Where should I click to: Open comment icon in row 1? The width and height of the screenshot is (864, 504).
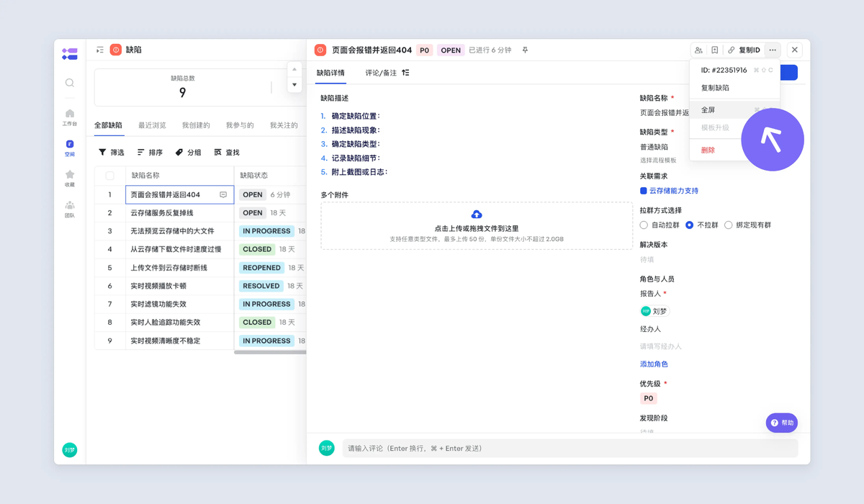click(x=223, y=195)
